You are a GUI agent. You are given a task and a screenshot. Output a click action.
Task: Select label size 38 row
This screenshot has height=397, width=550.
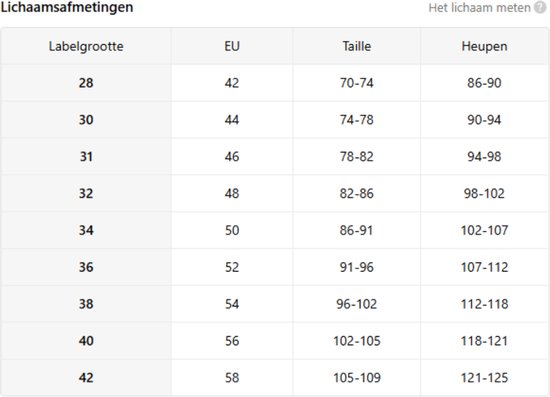pos(275,304)
